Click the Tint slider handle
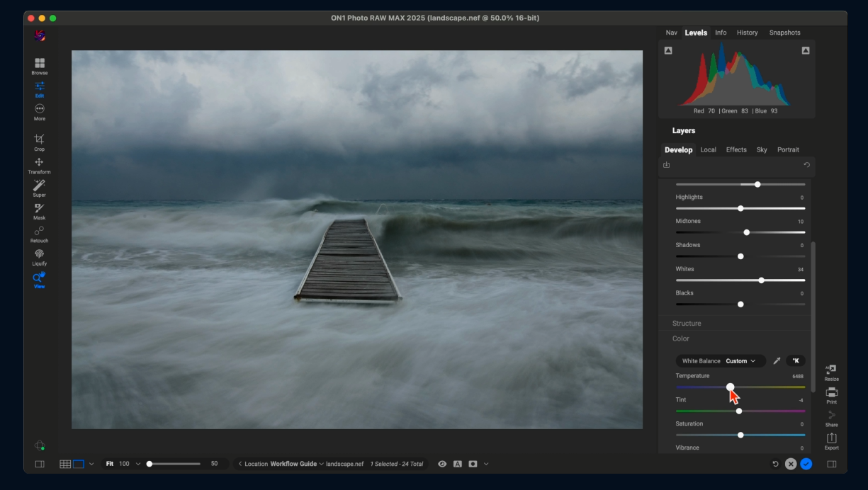868x490 pixels. click(x=739, y=411)
